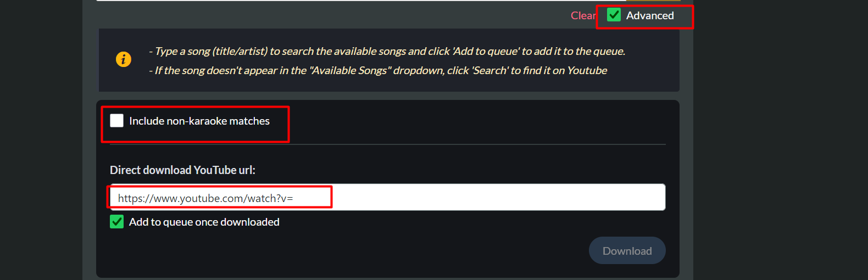This screenshot has height=280, width=868.
Task: Click the green checkmark beside Add to queue
Action: point(117,222)
